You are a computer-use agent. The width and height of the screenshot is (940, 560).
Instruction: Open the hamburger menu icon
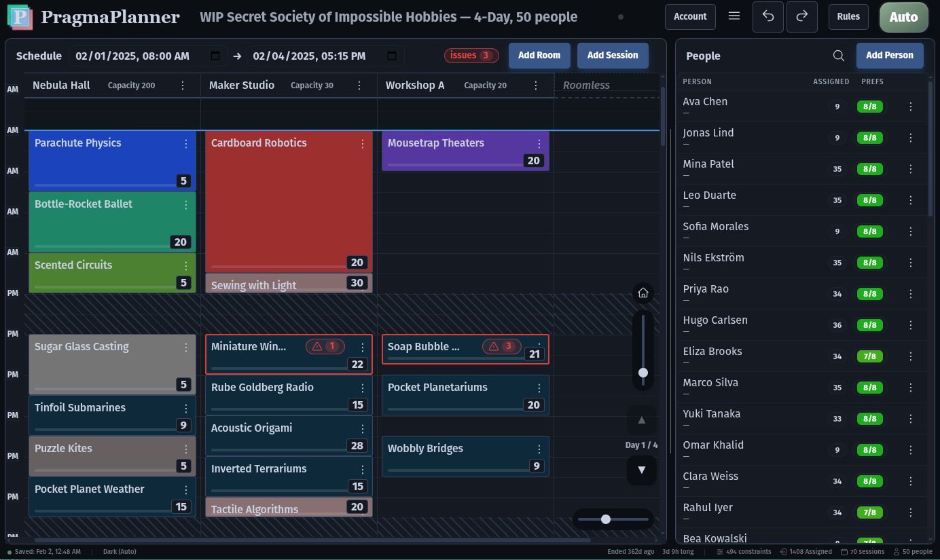(x=734, y=16)
